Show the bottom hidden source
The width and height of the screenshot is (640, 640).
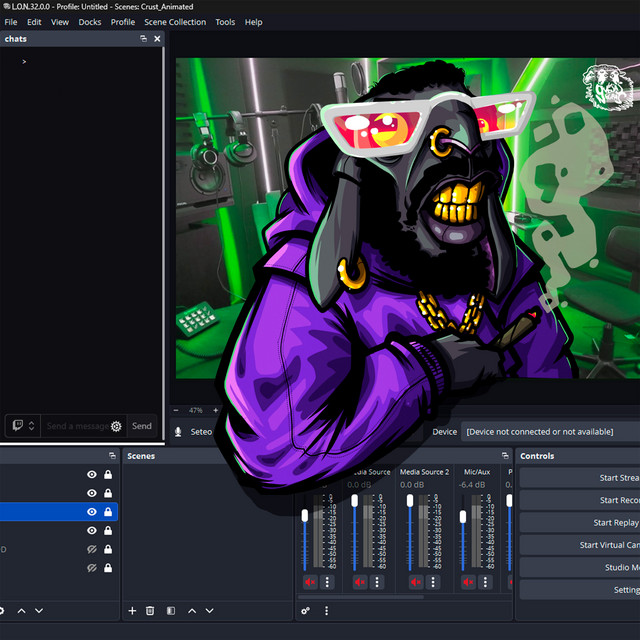tap(92, 568)
